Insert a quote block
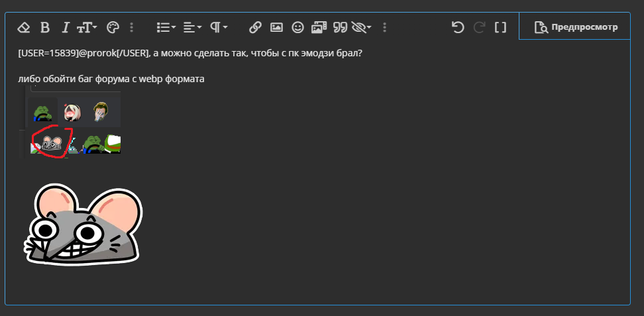 [x=340, y=28]
